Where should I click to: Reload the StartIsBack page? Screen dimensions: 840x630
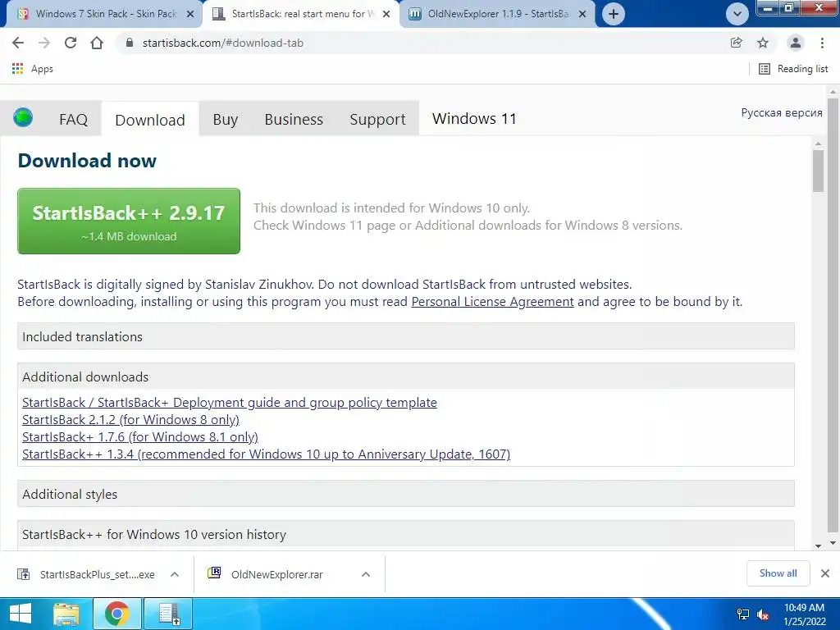pyautogui.click(x=71, y=43)
